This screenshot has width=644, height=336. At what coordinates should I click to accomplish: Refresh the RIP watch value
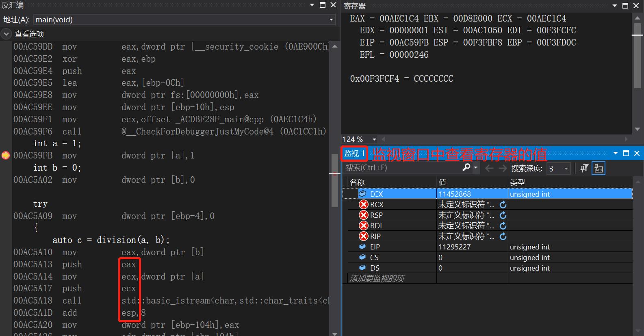pos(503,236)
